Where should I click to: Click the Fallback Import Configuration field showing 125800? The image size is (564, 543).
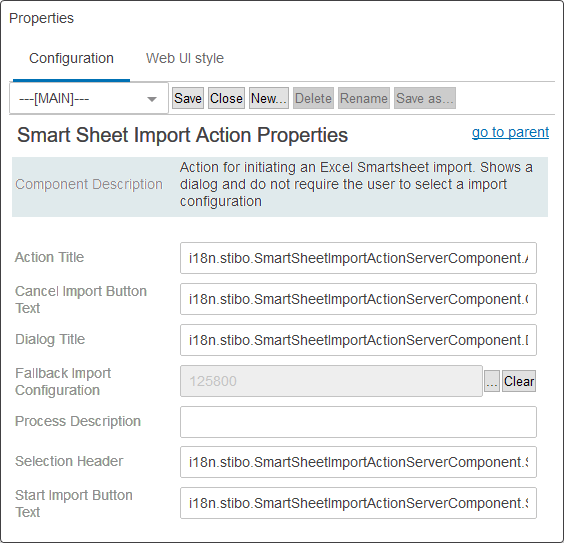click(331, 381)
